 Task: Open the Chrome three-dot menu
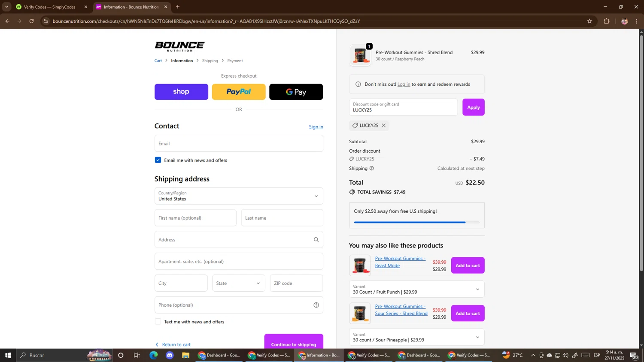click(637, 21)
